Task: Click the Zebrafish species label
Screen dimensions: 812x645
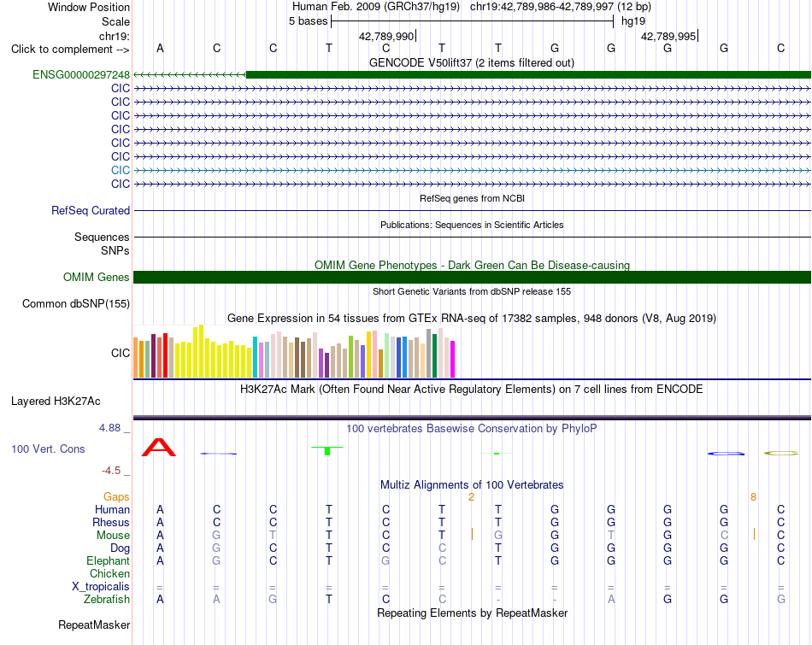Action: click(107, 600)
